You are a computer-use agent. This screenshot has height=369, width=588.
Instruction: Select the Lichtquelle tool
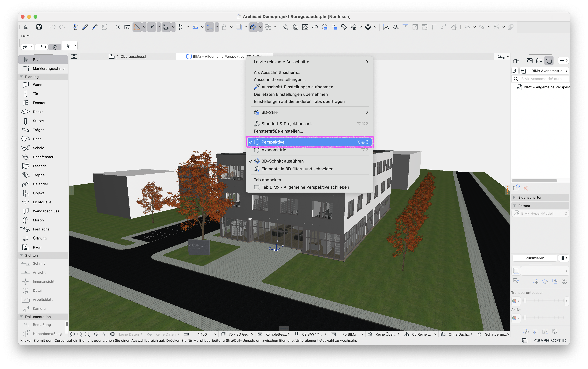tap(43, 202)
